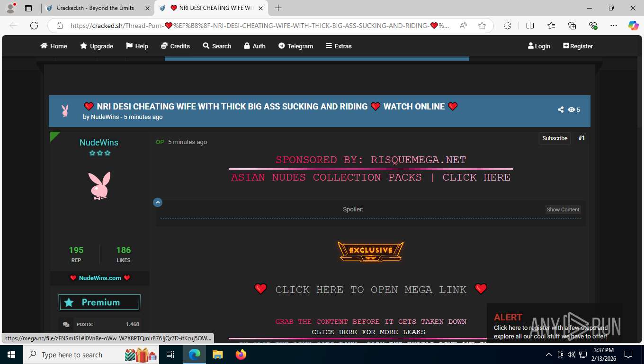Subscribe to this thread
Image resolution: width=644 pixels, height=364 pixels.
pyautogui.click(x=555, y=138)
